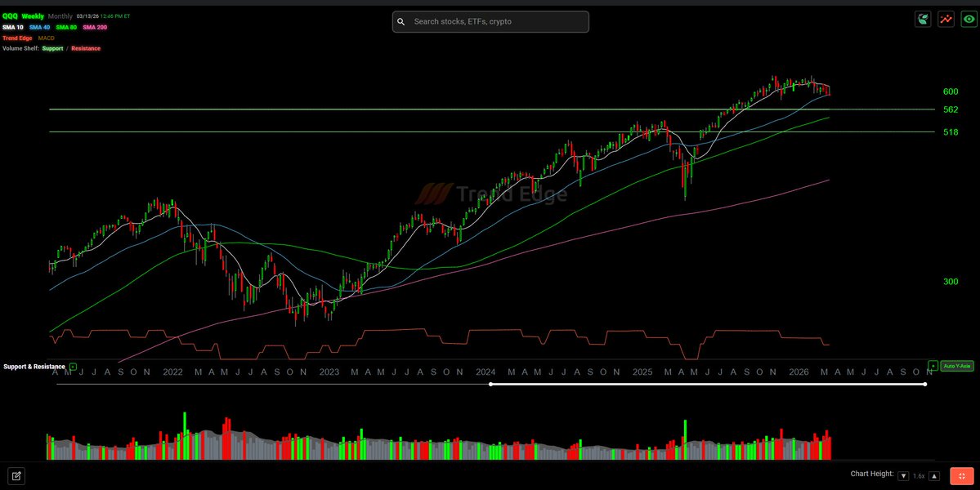Image resolution: width=980 pixels, height=490 pixels.
Task: Click the right handle of date range slider
Action: [925, 385]
